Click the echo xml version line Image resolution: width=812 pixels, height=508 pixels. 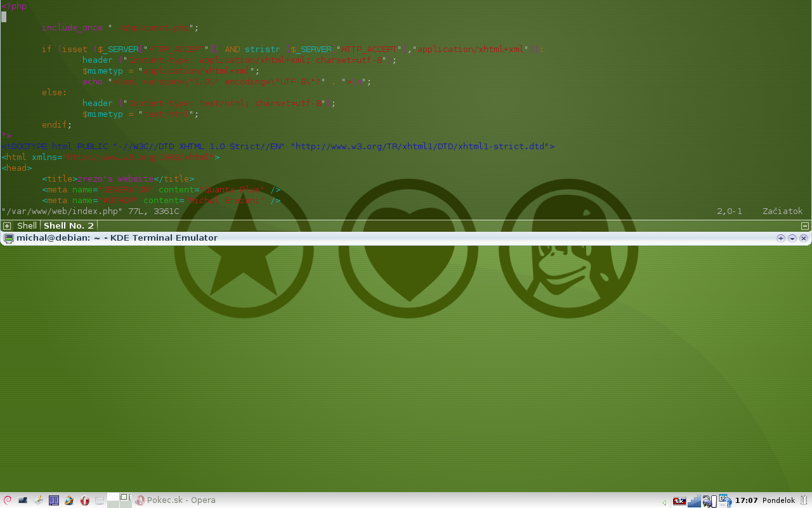point(226,81)
